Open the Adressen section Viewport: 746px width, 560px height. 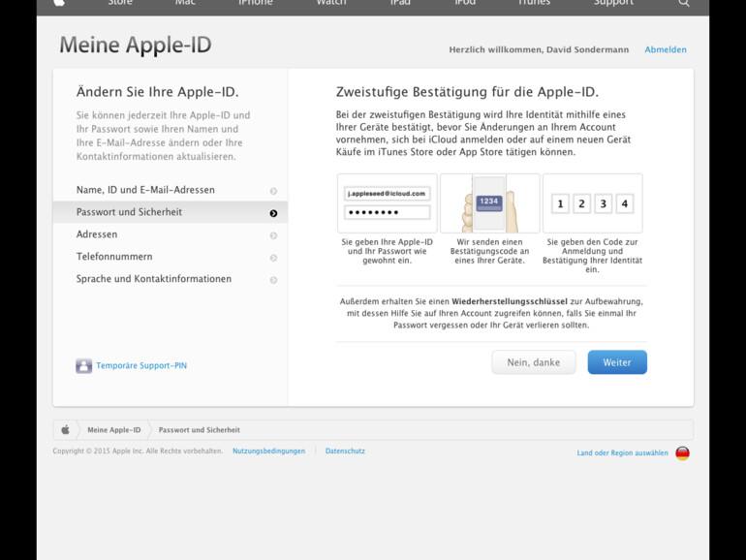pos(171,234)
